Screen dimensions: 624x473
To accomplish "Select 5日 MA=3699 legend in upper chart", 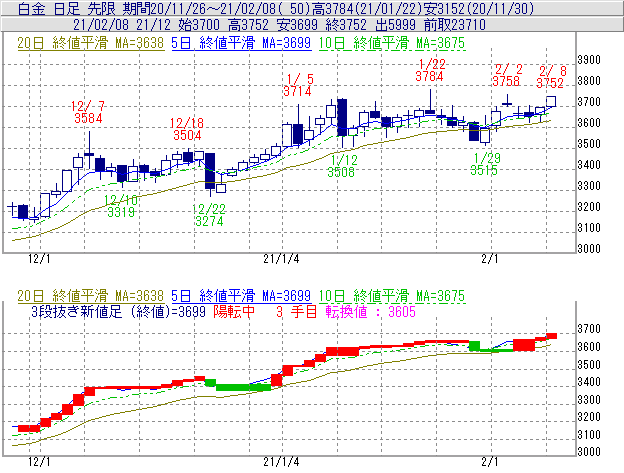I will (x=241, y=43).
